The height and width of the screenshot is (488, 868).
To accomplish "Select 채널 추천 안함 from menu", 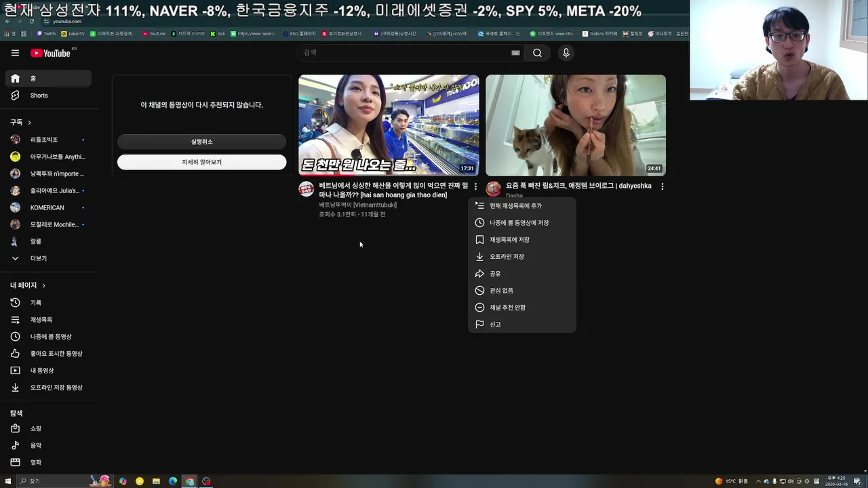I will [x=521, y=308].
